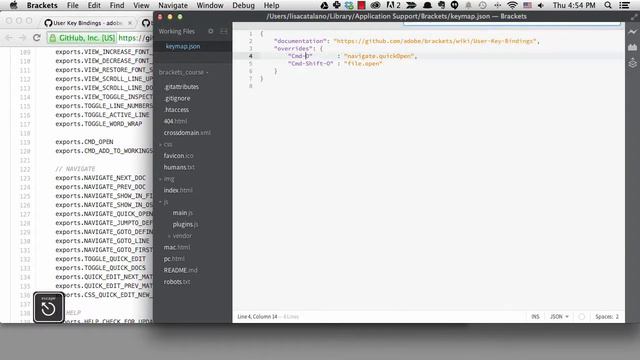The height and width of the screenshot is (360, 640).
Task: Click the browser address bar
Action: pyautogui.click(x=135, y=38)
